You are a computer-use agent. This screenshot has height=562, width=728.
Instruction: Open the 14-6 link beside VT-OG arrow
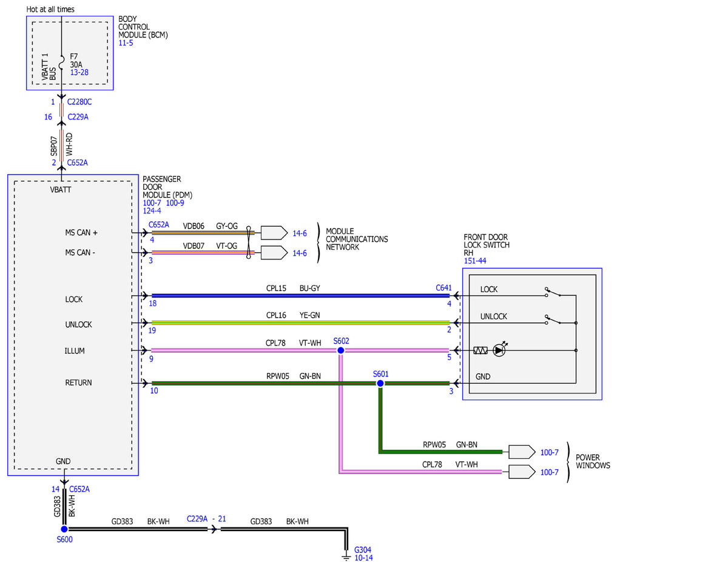(x=300, y=253)
